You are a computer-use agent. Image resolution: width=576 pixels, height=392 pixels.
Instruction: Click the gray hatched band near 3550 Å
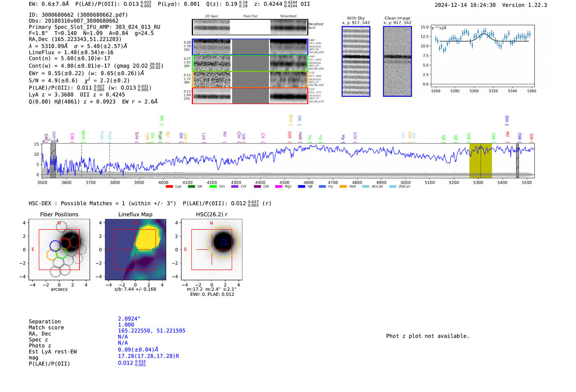[53, 160]
